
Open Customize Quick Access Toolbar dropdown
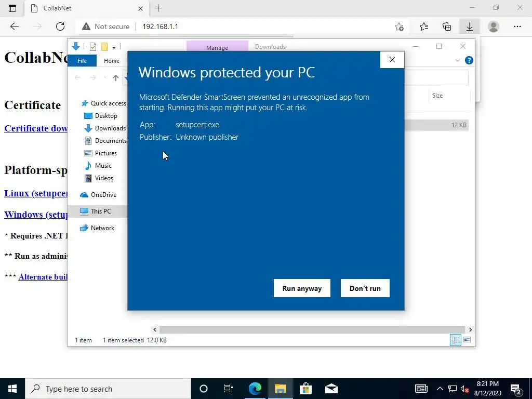tap(114, 47)
